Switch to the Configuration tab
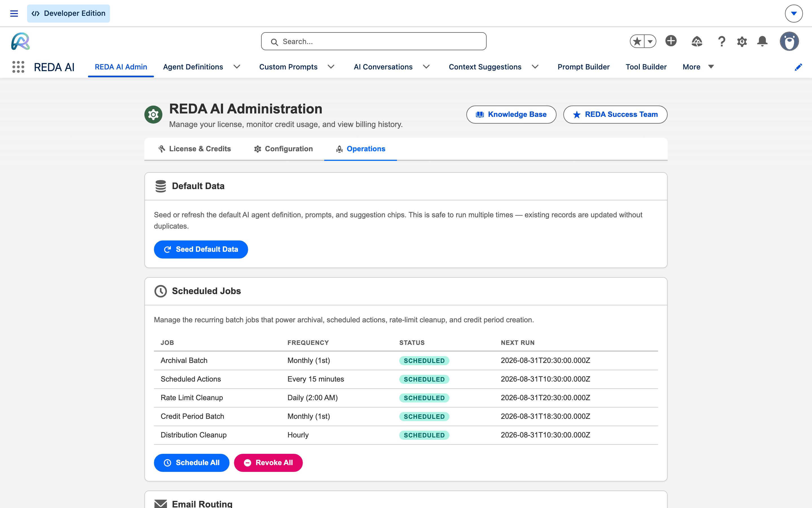Screen dimensions: 812x508 click(x=283, y=149)
